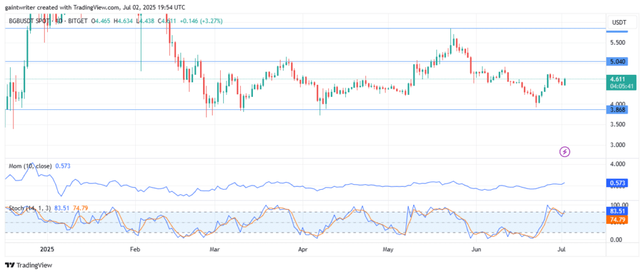Click the candle countdown 04:05:41
644x274 pixels.
(x=621, y=86)
